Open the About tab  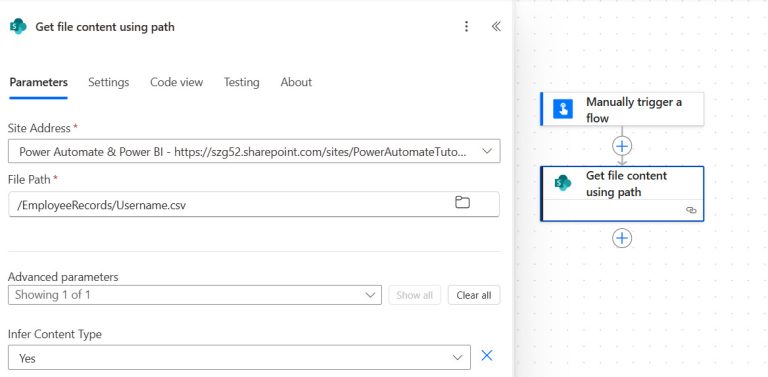click(x=296, y=82)
